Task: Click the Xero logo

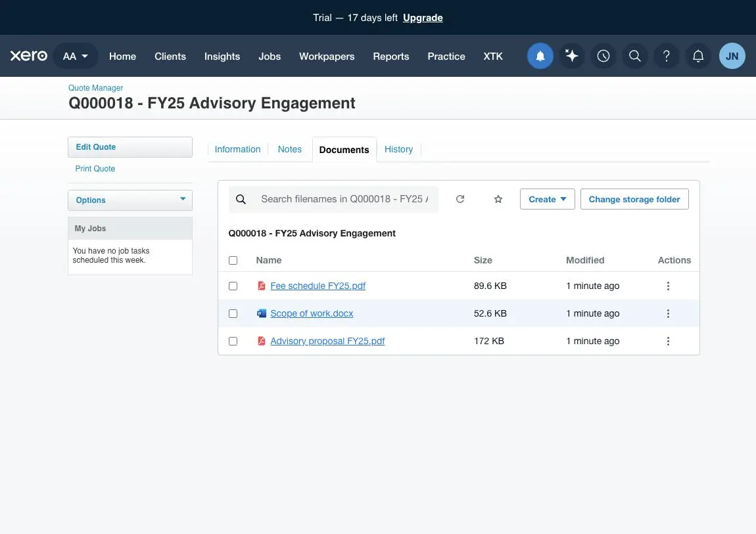Action: 29,56
